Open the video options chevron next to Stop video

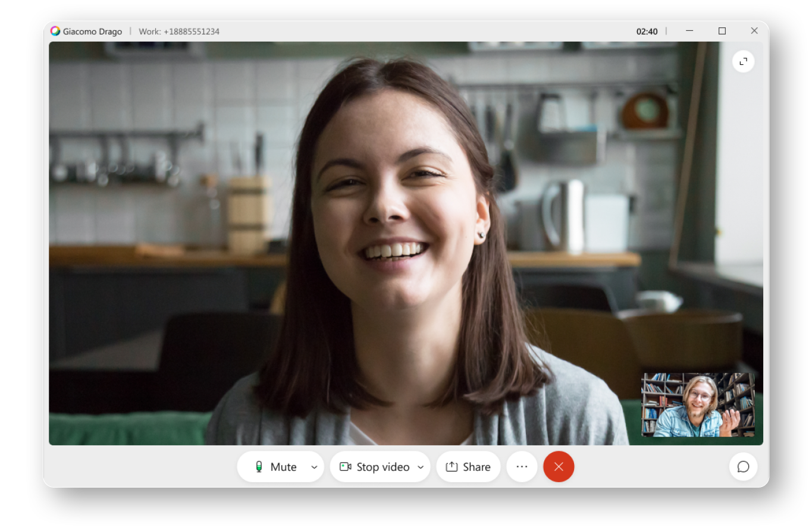click(x=421, y=467)
